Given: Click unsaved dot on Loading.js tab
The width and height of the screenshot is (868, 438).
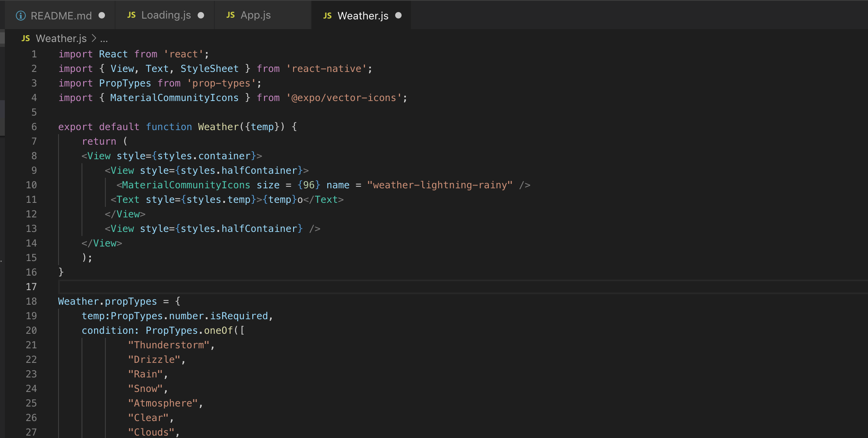Looking at the screenshot, I should (201, 15).
